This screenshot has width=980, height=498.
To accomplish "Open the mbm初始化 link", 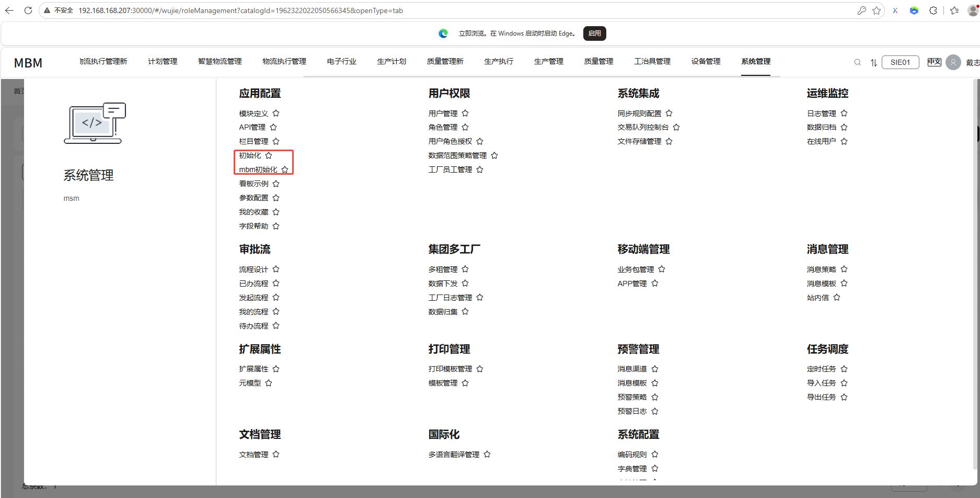I will coord(258,169).
